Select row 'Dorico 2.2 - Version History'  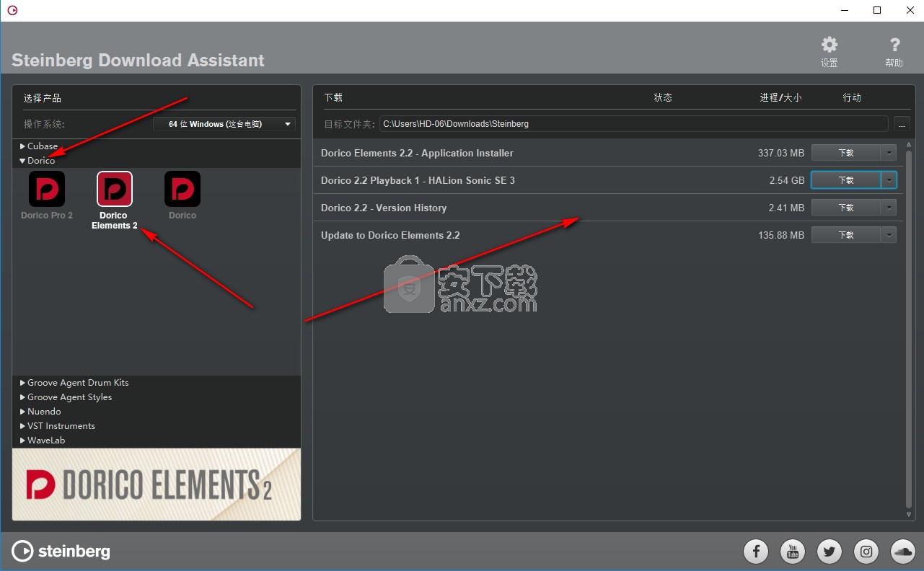coord(609,208)
